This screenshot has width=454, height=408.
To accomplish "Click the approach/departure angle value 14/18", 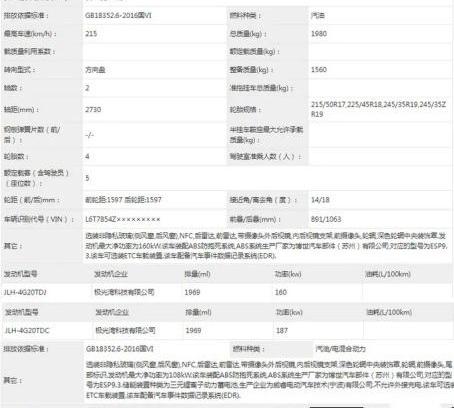I will pyautogui.click(x=320, y=200).
